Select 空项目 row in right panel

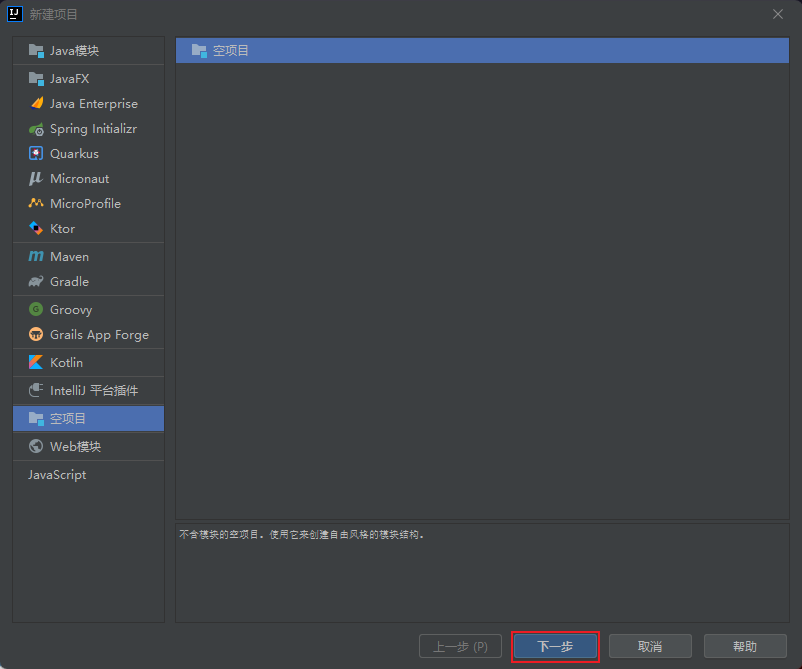click(x=482, y=51)
